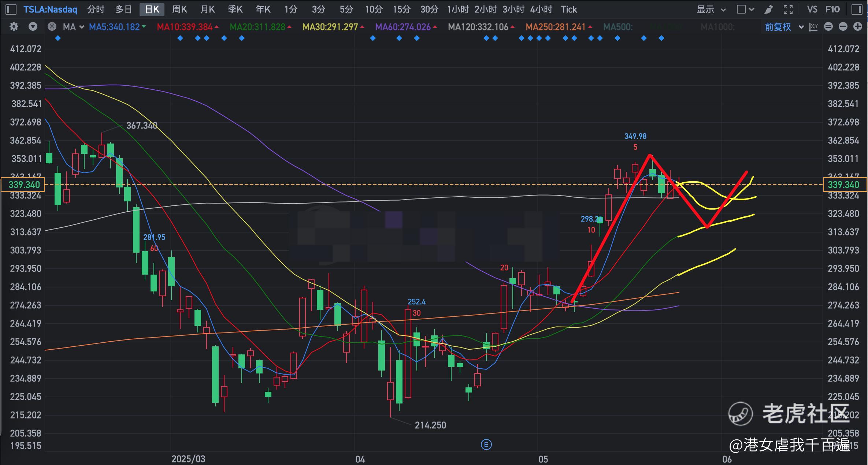Toggle the MA60:274.026 line
Viewport: 868px width, 465px height.
406,27
